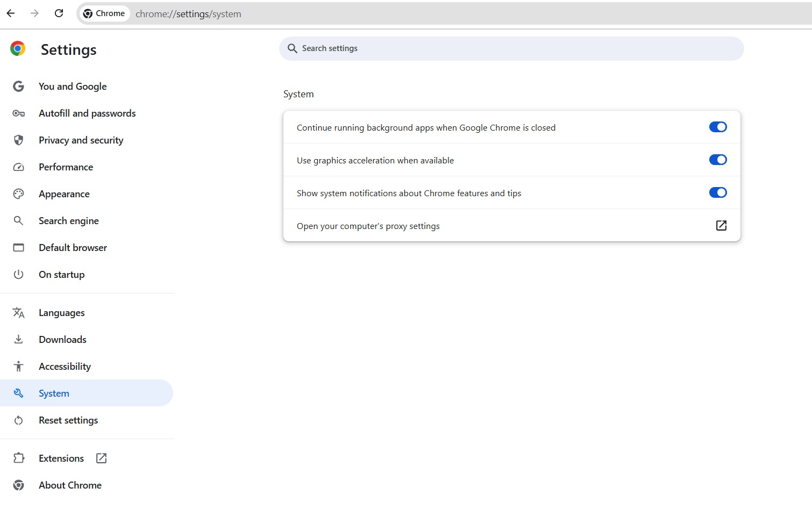
Task: Toggle continue running background apps switch
Action: (718, 127)
